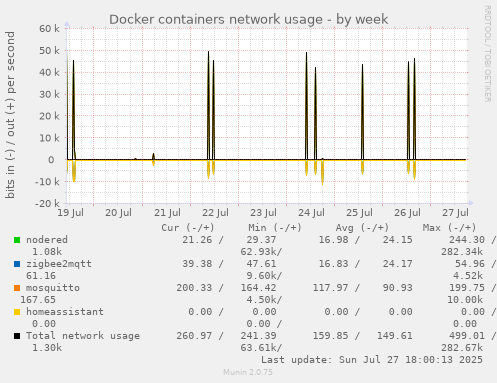Click the Total max value '282.67k'
Image resolution: width=497 pixels, height=383 pixels.
[x=462, y=348]
